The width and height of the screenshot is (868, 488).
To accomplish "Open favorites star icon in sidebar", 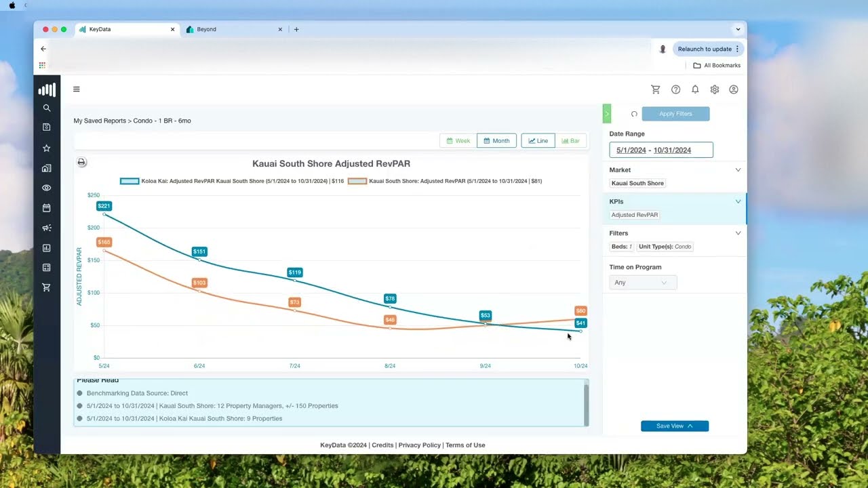I will [x=47, y=148].
